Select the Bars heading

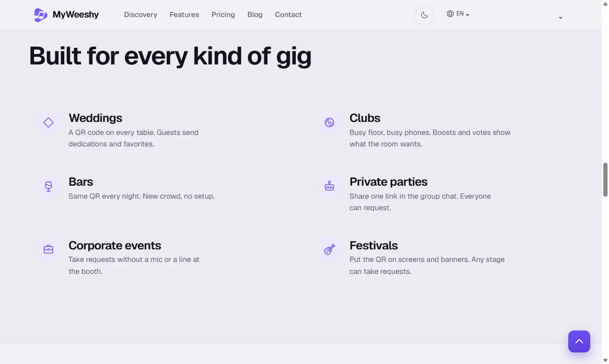81,182
